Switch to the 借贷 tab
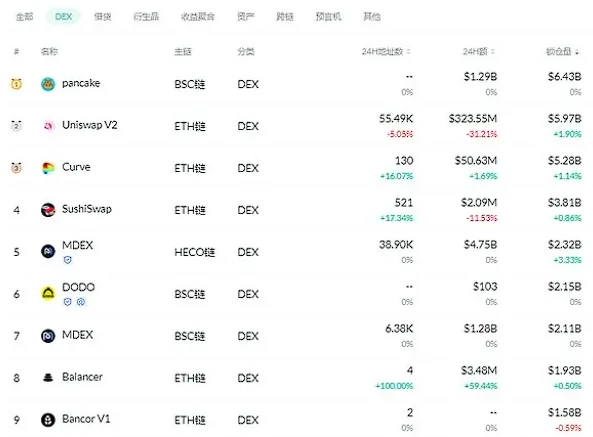The width and height of the screenshot is (593, 437). click(102, 17)
